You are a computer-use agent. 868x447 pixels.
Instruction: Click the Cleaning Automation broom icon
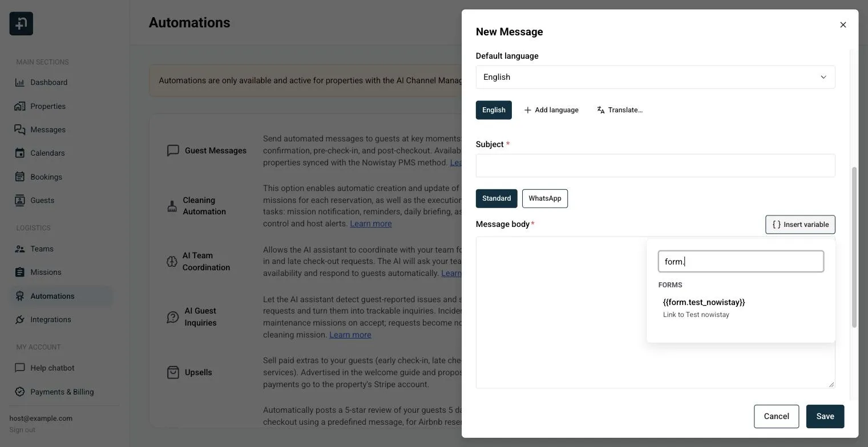[x=172, y=206]
